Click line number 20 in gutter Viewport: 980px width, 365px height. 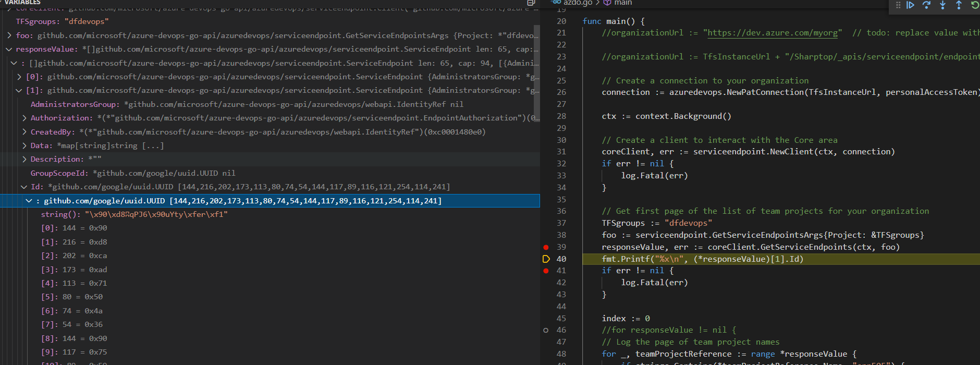[561, 21]
